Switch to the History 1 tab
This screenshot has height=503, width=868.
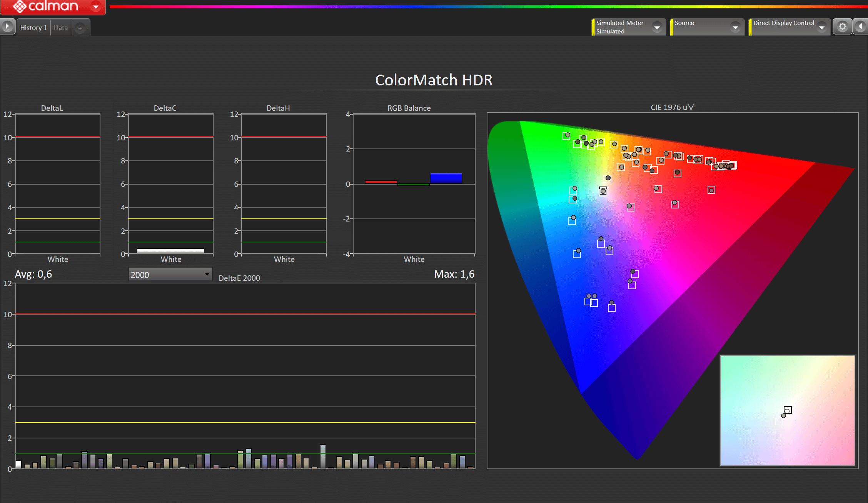click(33, 28)
